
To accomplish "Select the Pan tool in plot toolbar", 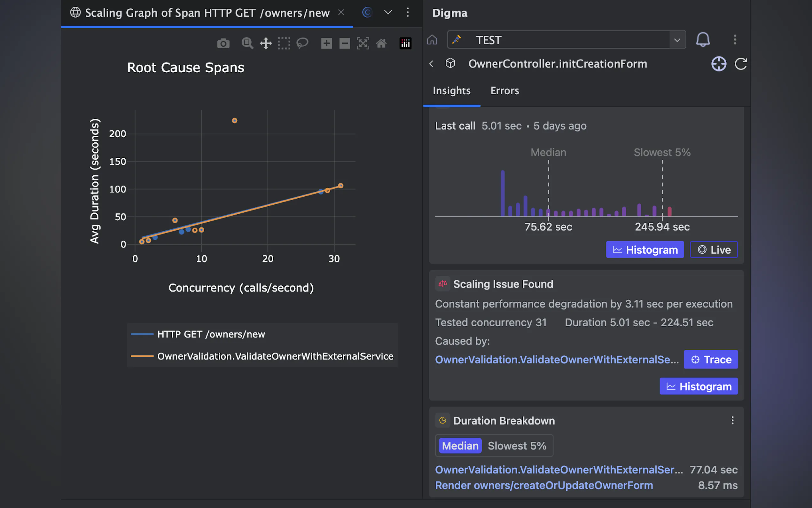I will point(266,44).
